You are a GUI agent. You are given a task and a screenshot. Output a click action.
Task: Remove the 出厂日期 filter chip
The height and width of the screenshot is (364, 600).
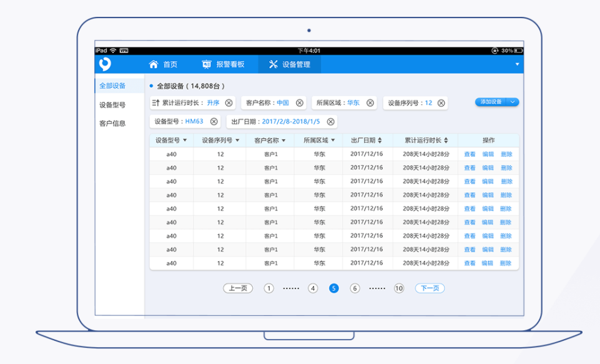pos(331,121)
